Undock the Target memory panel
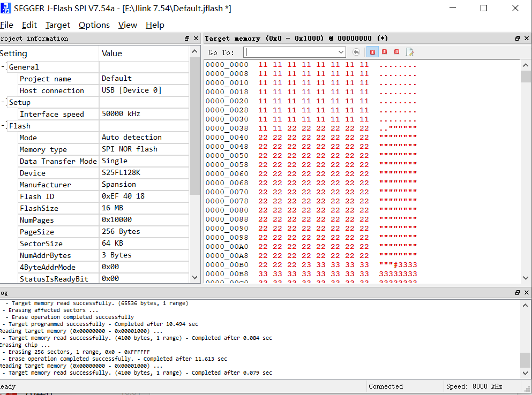This screenshot has width=532, height=395. [518, 39]
